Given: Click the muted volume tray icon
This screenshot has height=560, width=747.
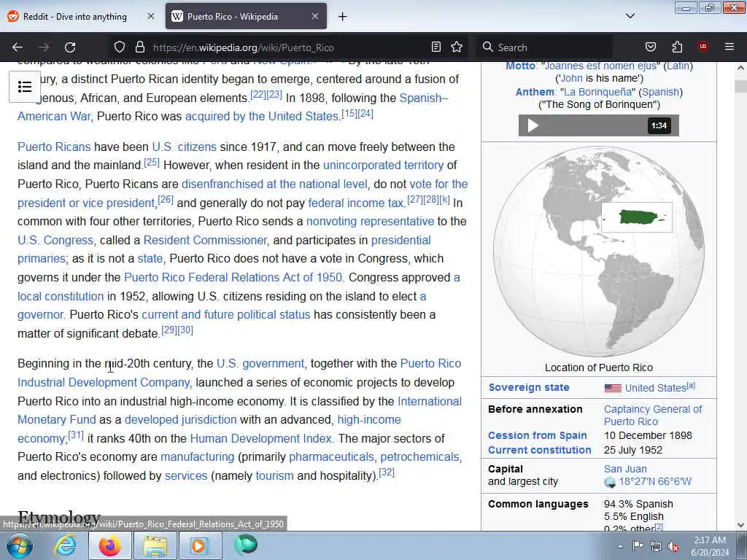Looking at the screenshot, I should tap(673, 546).
